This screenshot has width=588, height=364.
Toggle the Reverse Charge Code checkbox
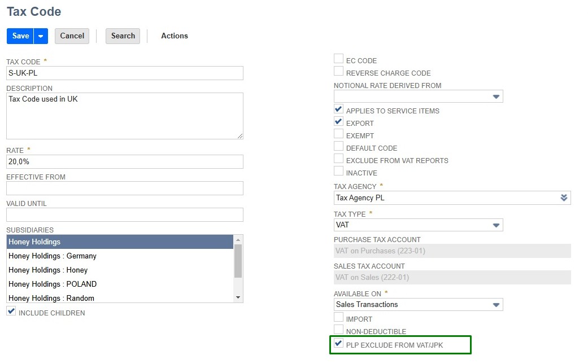point(339,72)
